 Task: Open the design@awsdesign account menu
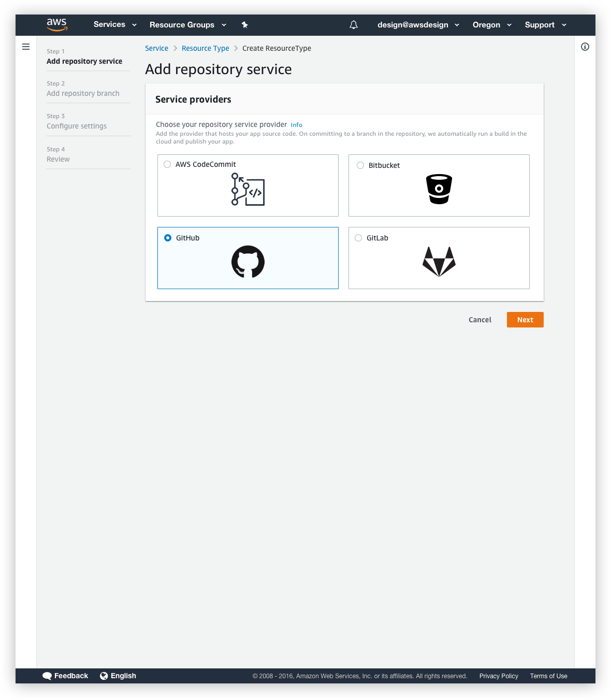[x=413, y=25]
